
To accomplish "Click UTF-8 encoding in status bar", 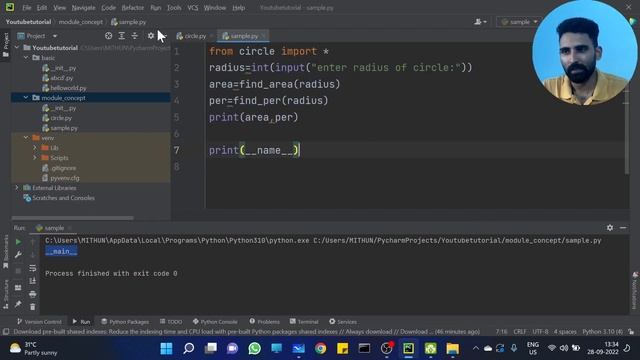I will (x=540, y=332).
